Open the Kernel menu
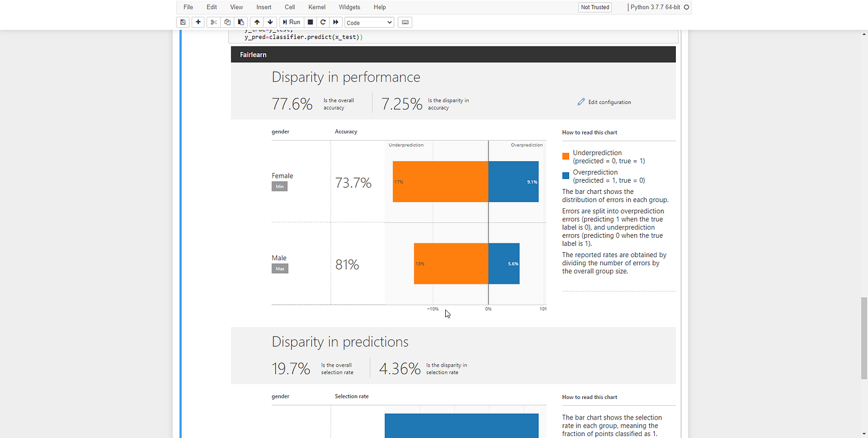Screen dimensions: 868x438 coord(317,7)
